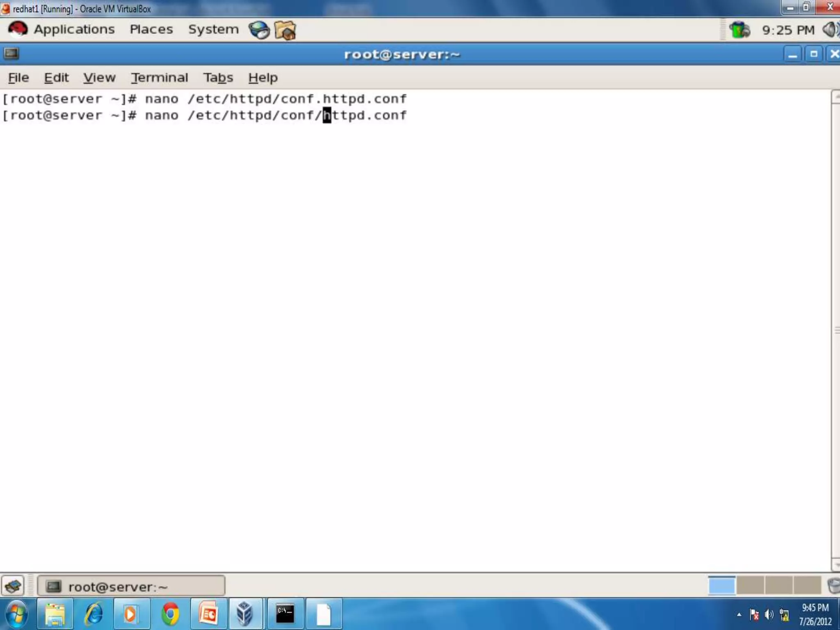Click the network status icon in the GNOME panel
840x630 pixels.
coord(740,30)
